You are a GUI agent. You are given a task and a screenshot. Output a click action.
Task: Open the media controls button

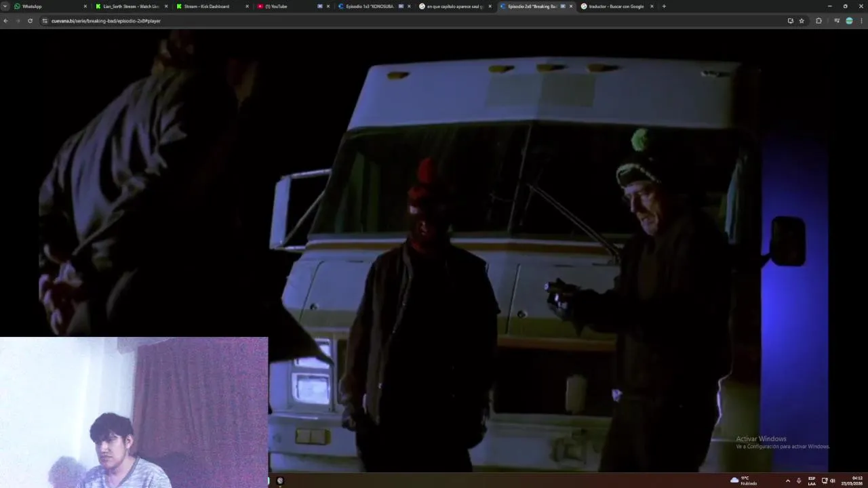click(837, 21)
